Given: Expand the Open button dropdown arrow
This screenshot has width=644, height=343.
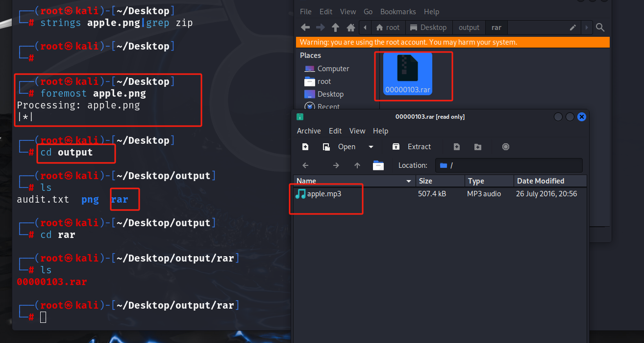Looking at the screenshot, I should [371, 147].
